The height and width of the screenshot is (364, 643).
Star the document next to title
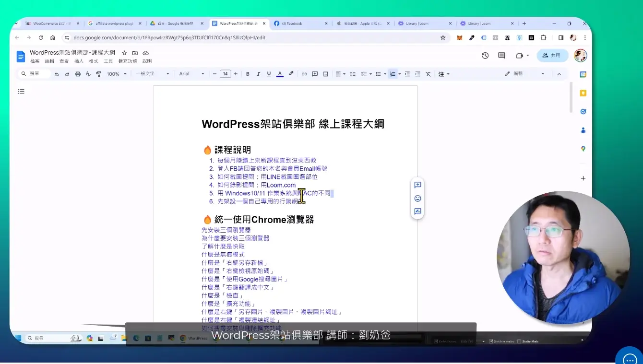coord(124,53)
